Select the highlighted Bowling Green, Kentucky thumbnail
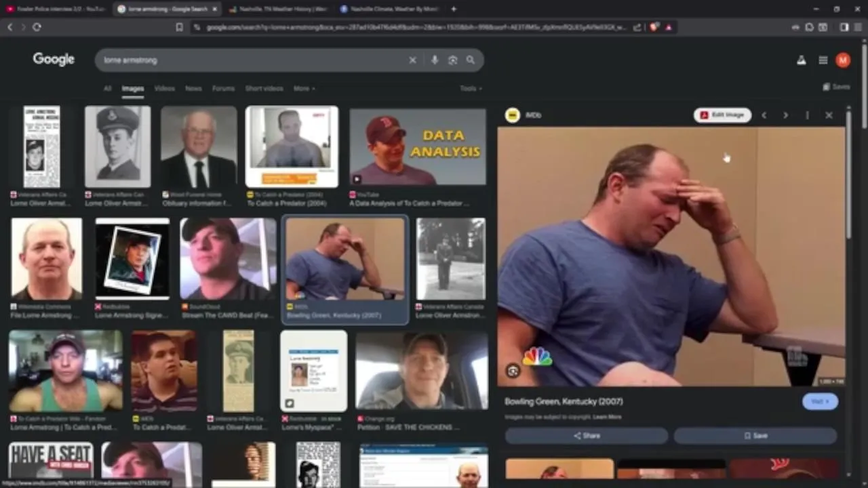This screenshot has height=488, width=868. click(x=344, y=259)
